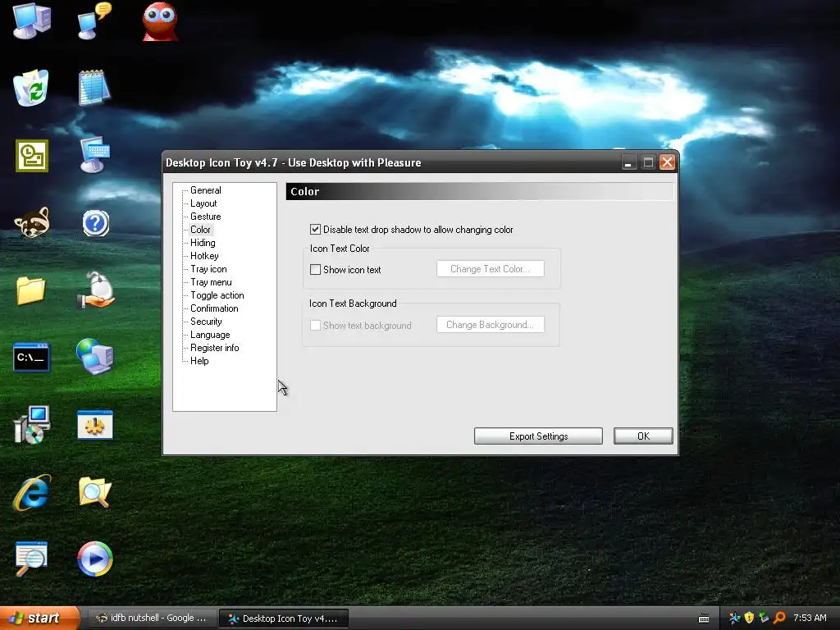Open the Recycle Bin desktop icon
Image resolution: width=840 pixels, height=630 pixels.
tap(31, 87)
